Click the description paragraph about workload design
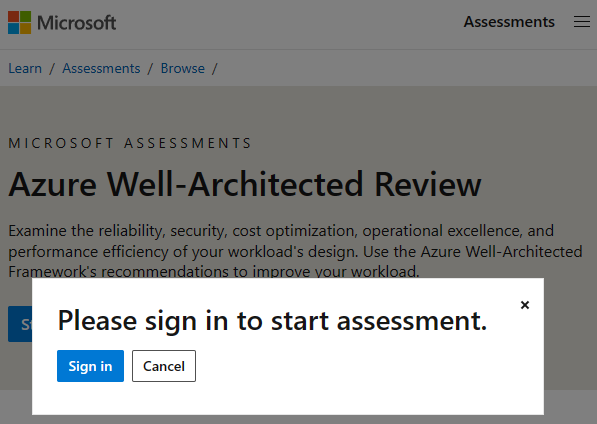This screenshot has height=424, width=597. pos(295,250)
